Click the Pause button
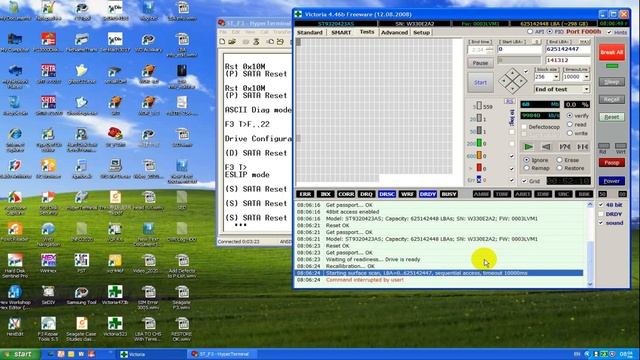This screenshot has width=640, height=360. click(480, 63)
